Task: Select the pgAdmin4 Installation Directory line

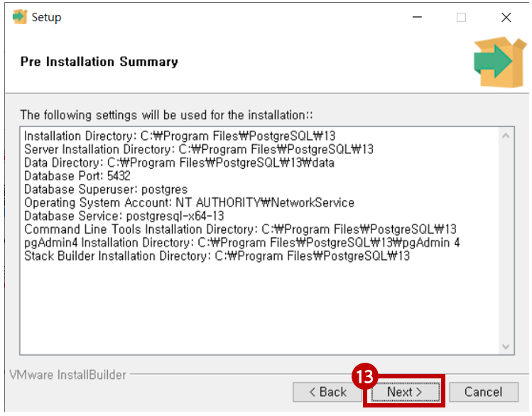Action: 242,243
